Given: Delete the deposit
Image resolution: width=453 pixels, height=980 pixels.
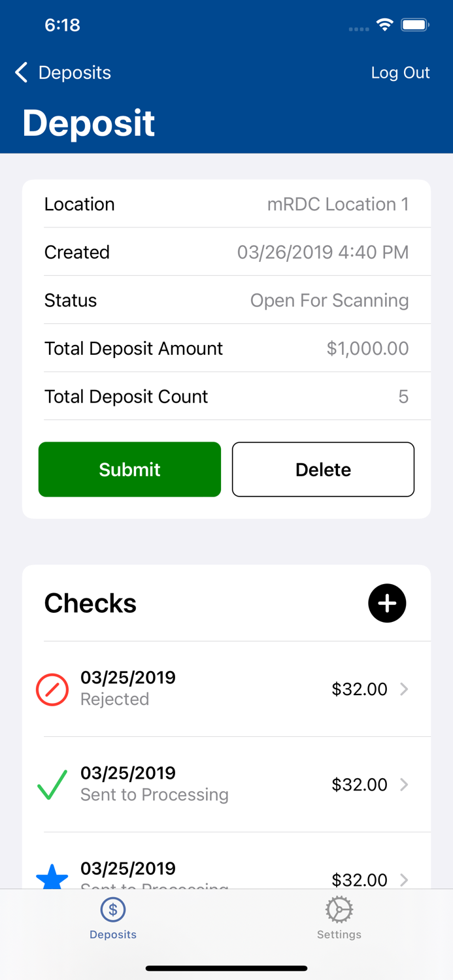Looking at the screenshot, I should (323, 469).
